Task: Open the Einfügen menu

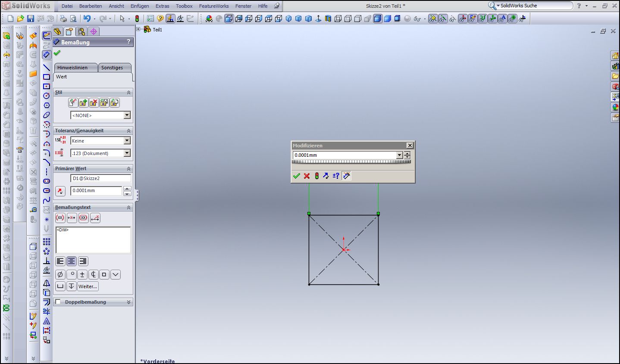Action: [140, 6]
